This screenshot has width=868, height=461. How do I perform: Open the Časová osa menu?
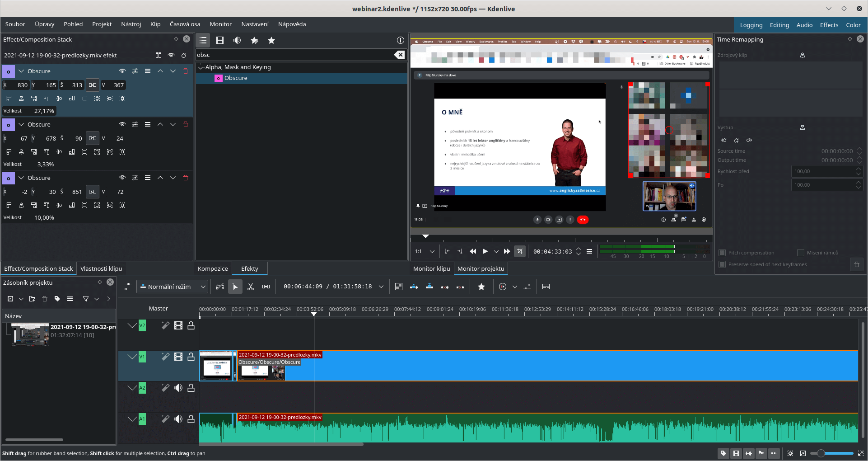point(185,24)
